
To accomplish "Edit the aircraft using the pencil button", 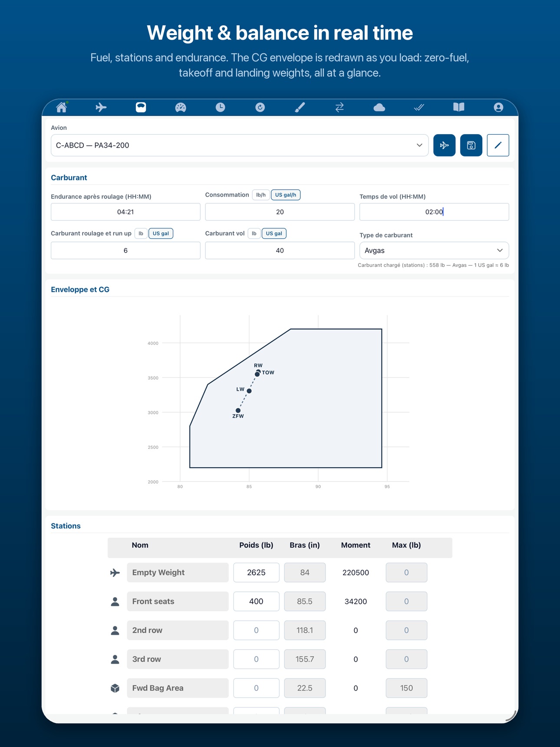I will click(x=498, y=145).
